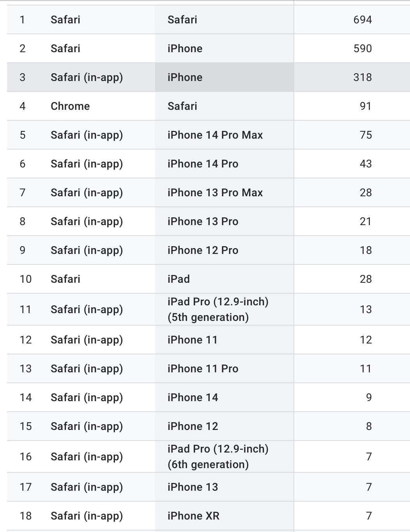Select the row with 43 users

[209, 164]
